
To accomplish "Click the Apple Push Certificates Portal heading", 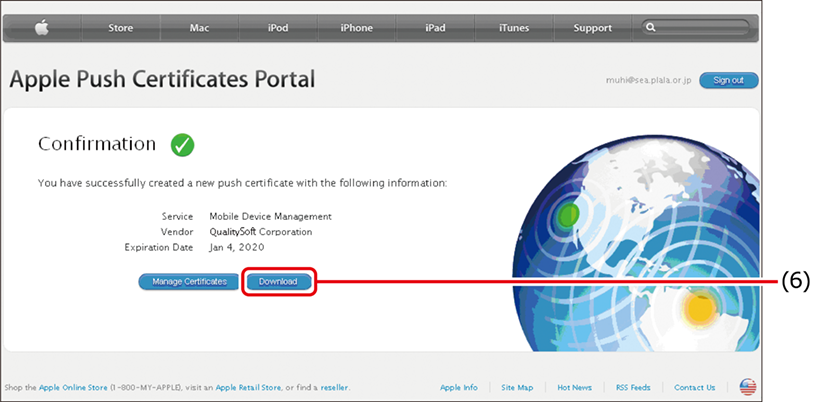I will point(162,79).
